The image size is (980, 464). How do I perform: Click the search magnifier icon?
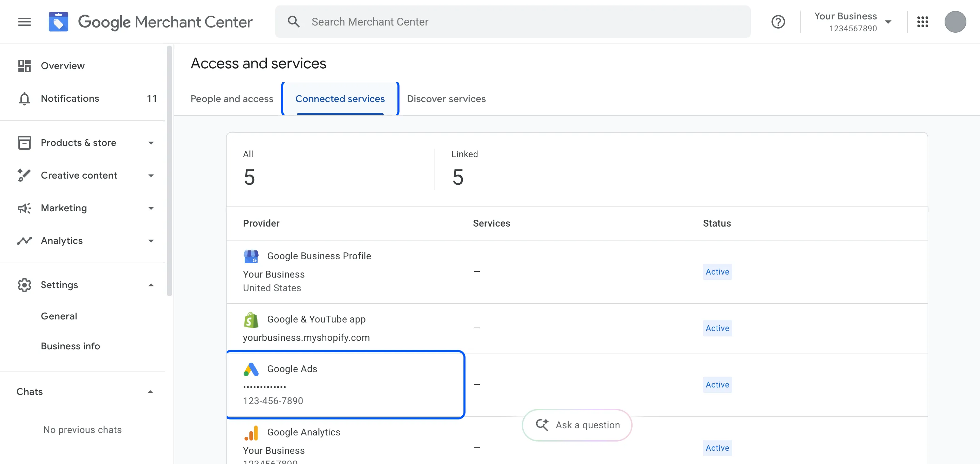(x=293, y=22)
